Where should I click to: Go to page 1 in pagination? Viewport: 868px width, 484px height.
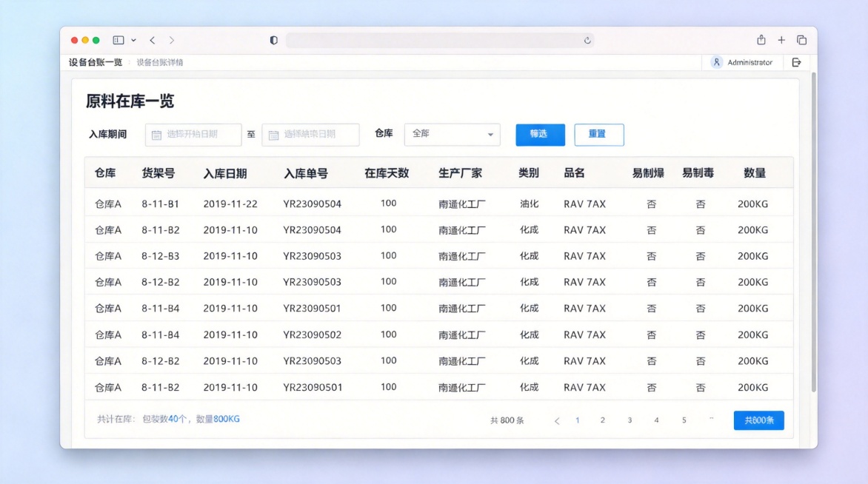pyautogui.click(x=578, y=420)
